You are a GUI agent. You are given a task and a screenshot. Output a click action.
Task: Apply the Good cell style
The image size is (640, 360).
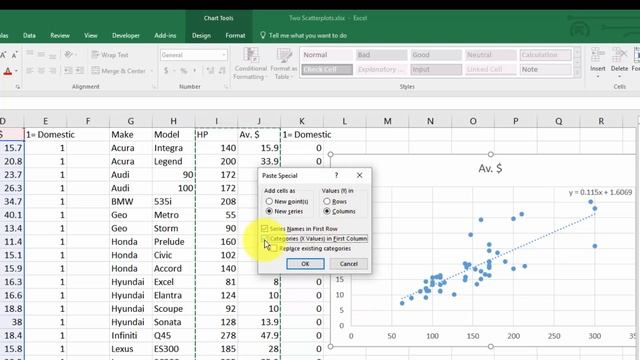(436, 55)
